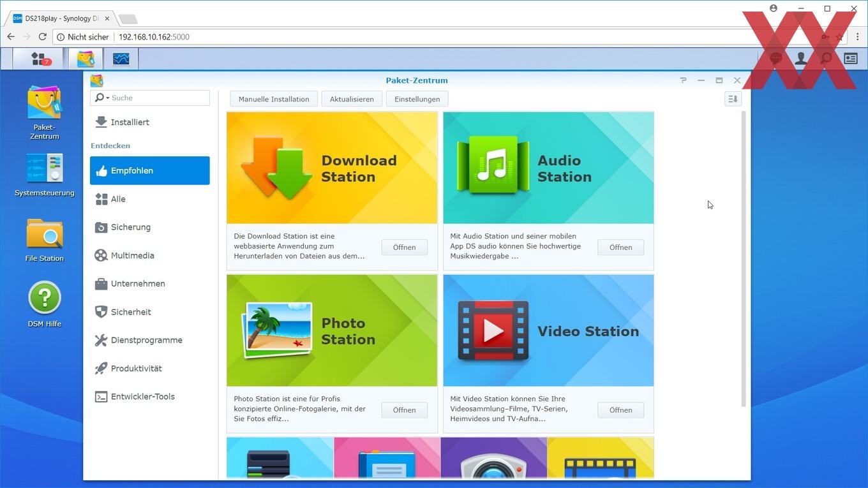Viewport: 868px width, 488px height.
Task: Launch File Station desktop icon
Action: pos(44,240)
